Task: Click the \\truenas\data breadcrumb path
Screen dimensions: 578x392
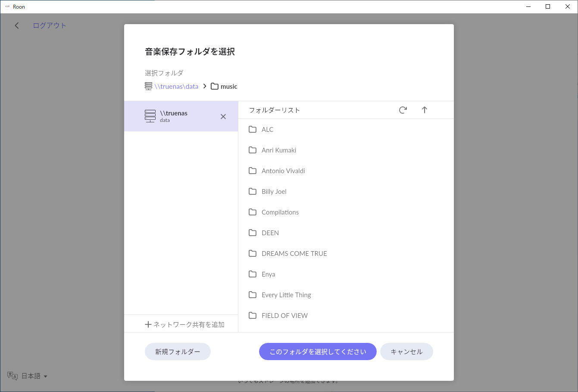Action: click(176, 86)
